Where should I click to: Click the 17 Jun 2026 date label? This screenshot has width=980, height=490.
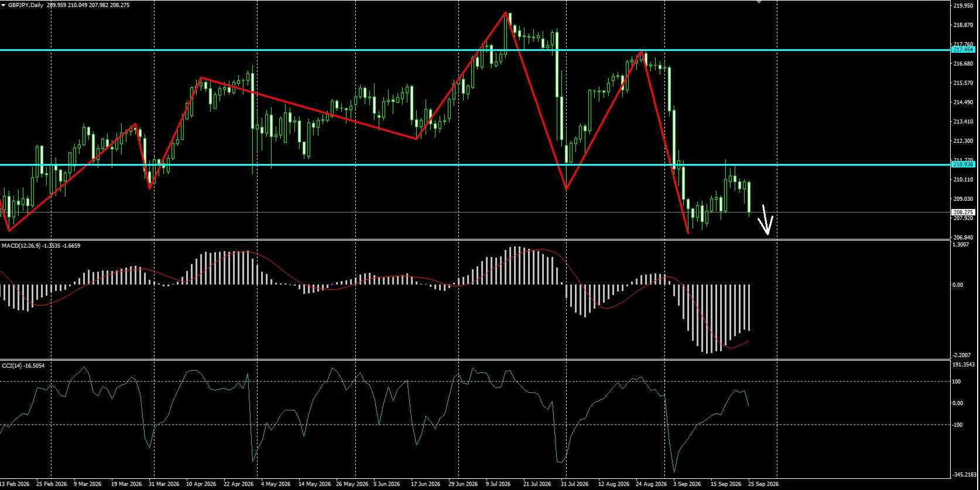426,484
